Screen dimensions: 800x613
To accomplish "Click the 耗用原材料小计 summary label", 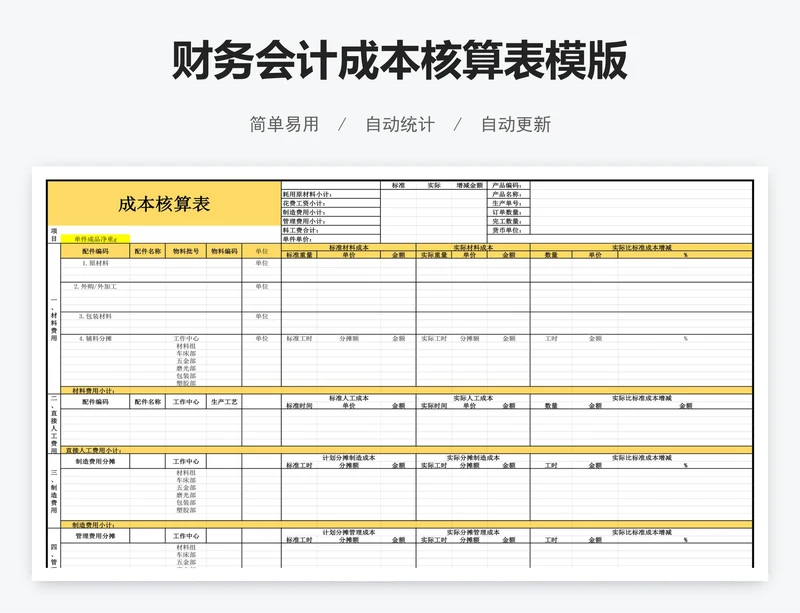I will pos(307,194).
